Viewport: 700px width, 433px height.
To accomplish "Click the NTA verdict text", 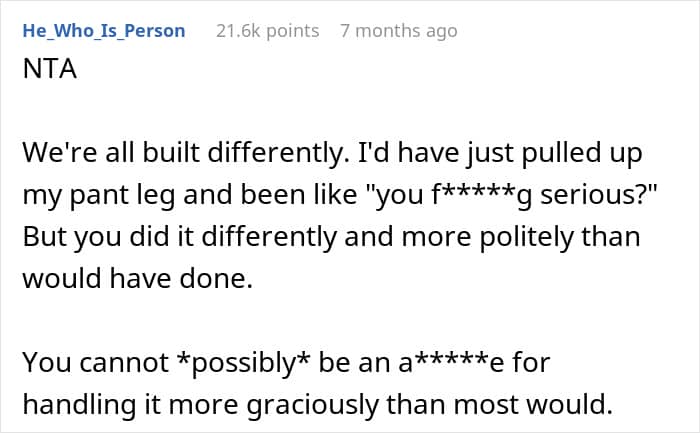I will (45, 73).
